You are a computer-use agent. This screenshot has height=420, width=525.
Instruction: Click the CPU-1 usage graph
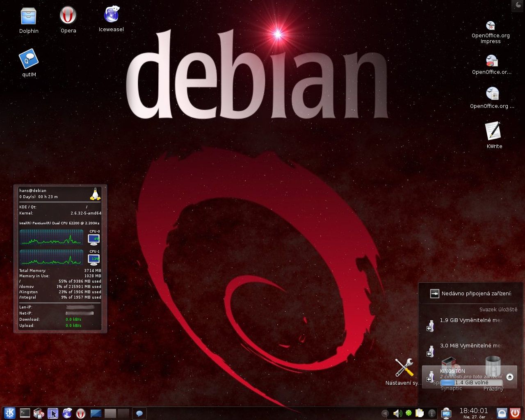(x=51, y=257)
